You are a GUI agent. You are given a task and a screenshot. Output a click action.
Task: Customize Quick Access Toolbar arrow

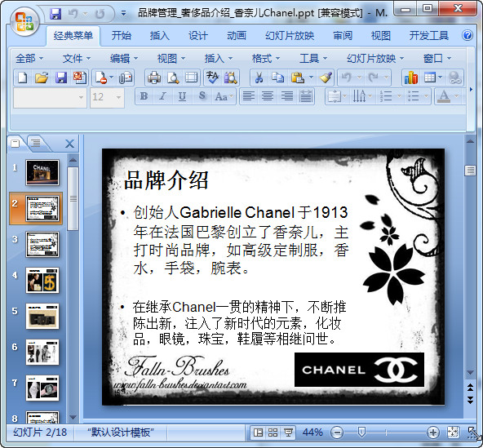(x=123, y=13)
